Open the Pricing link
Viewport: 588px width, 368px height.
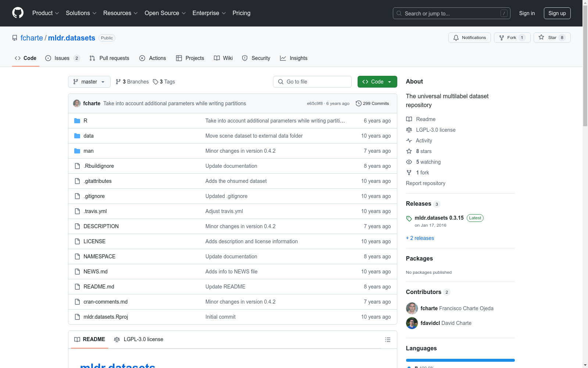click(241, 13)
